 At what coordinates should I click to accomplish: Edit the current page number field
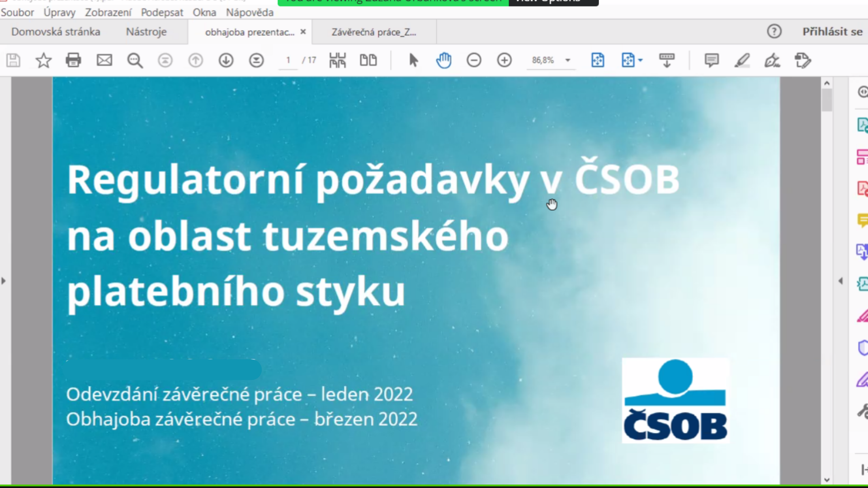288,60
